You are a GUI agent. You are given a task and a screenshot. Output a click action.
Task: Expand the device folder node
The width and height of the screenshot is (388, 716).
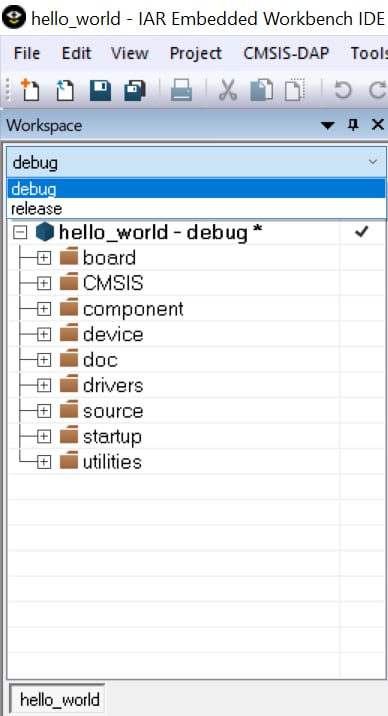43,335
